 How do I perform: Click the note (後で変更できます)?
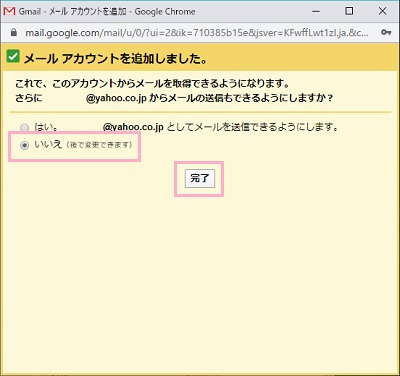(x=99, y=145)
